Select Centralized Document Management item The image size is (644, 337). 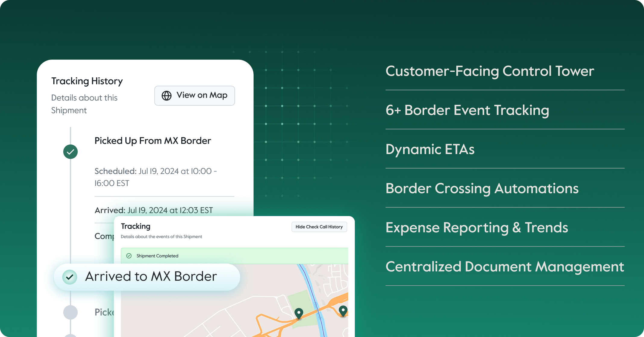(x=505, y=267)
